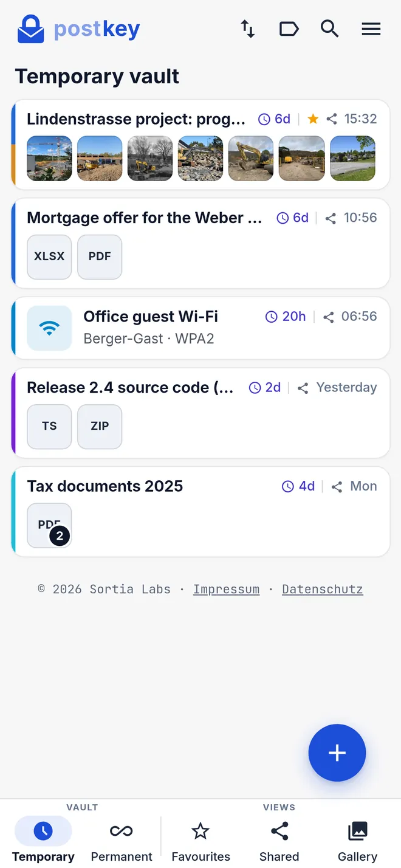Viewport: 401px width, 868px height.
Task: Click the postkey lock logo
Action: click(x=31, y=29)
